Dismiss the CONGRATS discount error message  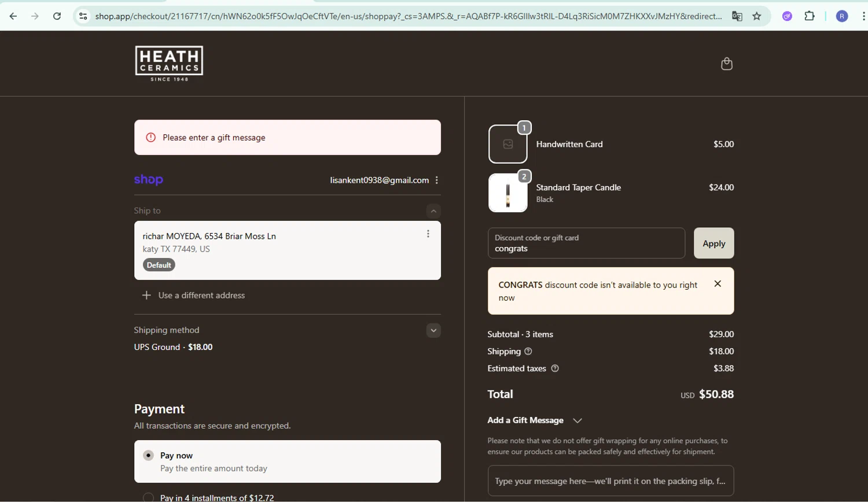[718, 283]
